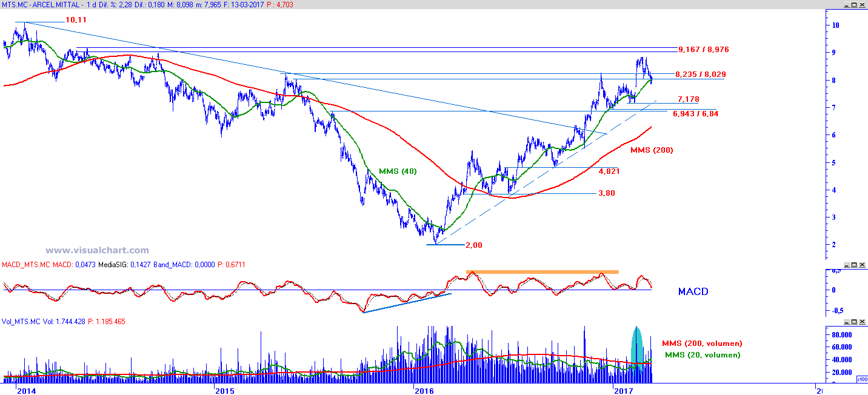Click the MMS (20, volumen) legend label
868x395 pixels.
(x=703, y=355)
